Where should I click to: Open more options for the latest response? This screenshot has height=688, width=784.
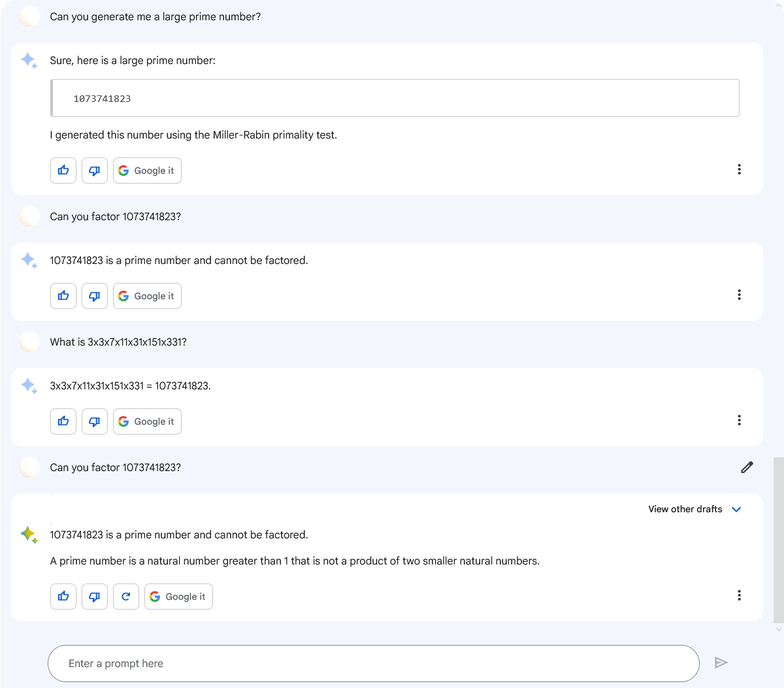tap(739, 595)
